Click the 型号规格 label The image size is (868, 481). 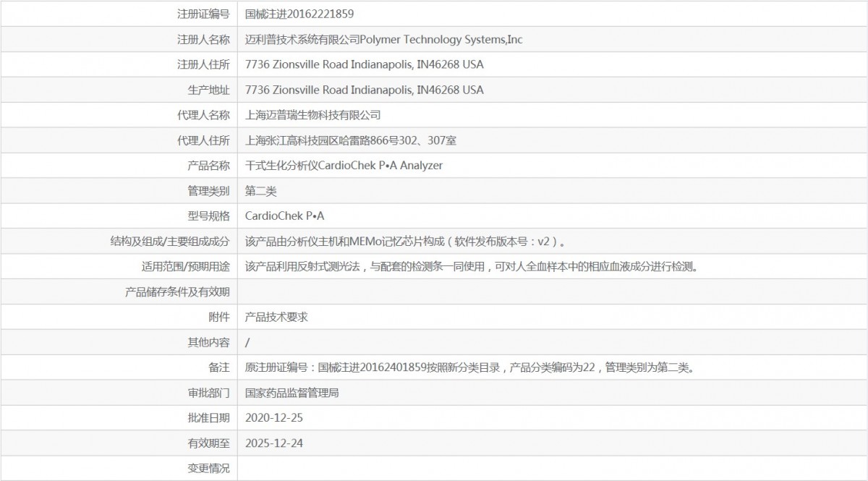pos(208,216)
